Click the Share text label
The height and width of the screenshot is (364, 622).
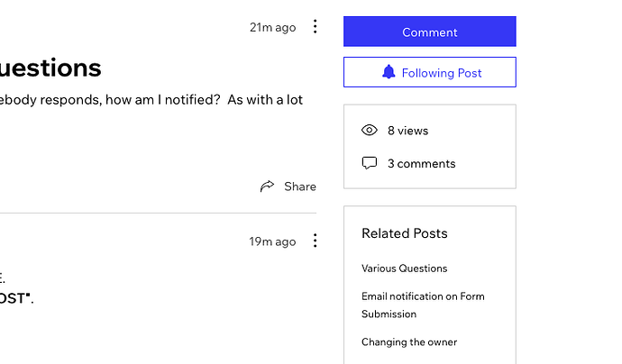pos(300,187)
